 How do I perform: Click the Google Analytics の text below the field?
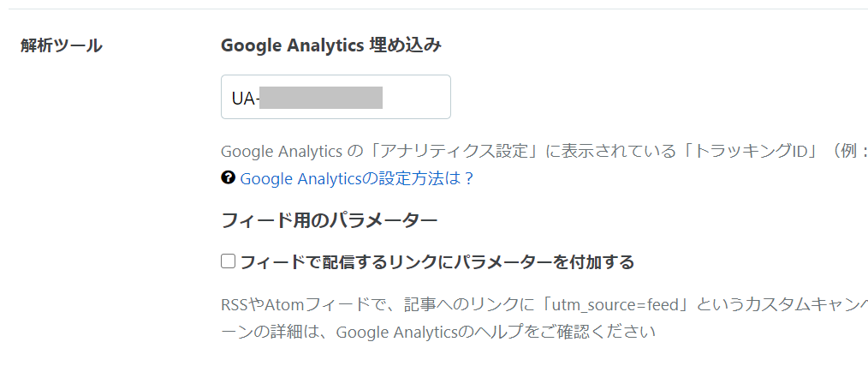(x=291, y=152)
